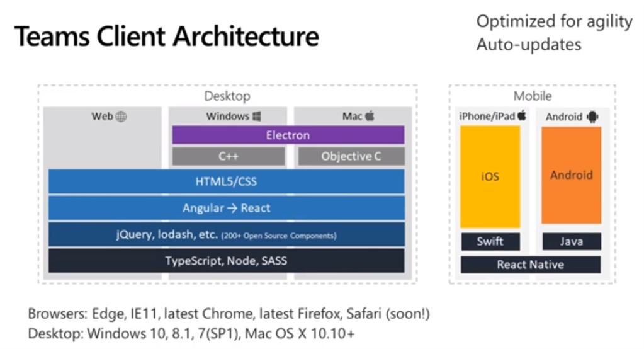Click the 'Optimized for agility' text
The image size is (644, 349).
point(555,22)
